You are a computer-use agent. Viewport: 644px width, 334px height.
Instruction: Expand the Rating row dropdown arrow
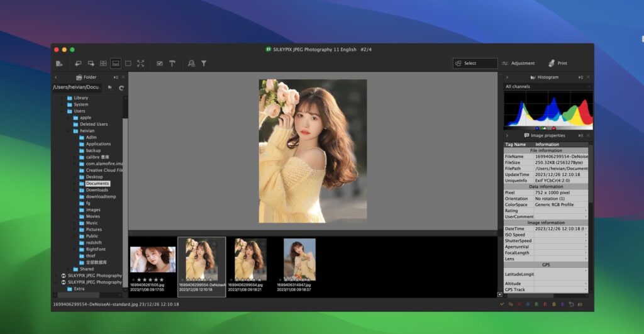[x=586, y=210]
